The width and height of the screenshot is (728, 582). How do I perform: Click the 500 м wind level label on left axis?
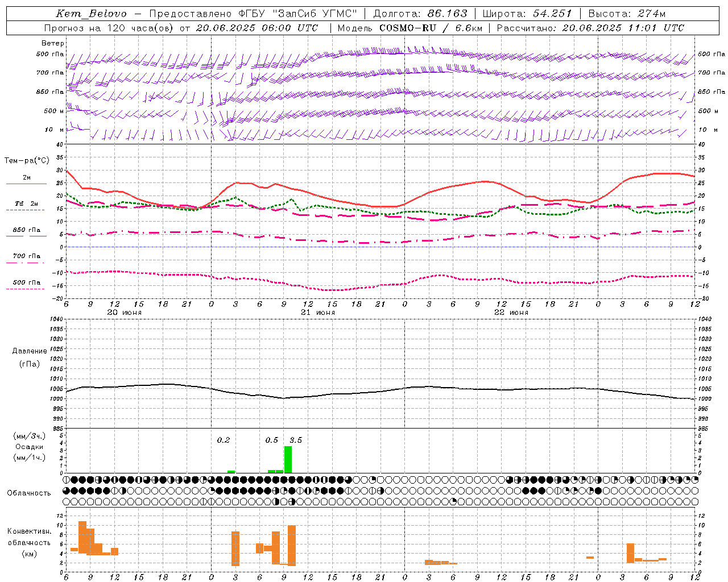55,111
